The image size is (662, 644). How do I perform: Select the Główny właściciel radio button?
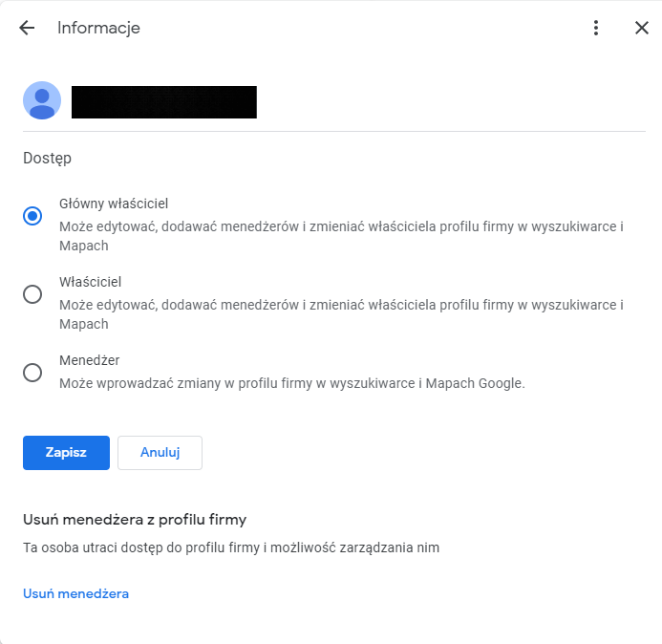(x=32, y=216)
